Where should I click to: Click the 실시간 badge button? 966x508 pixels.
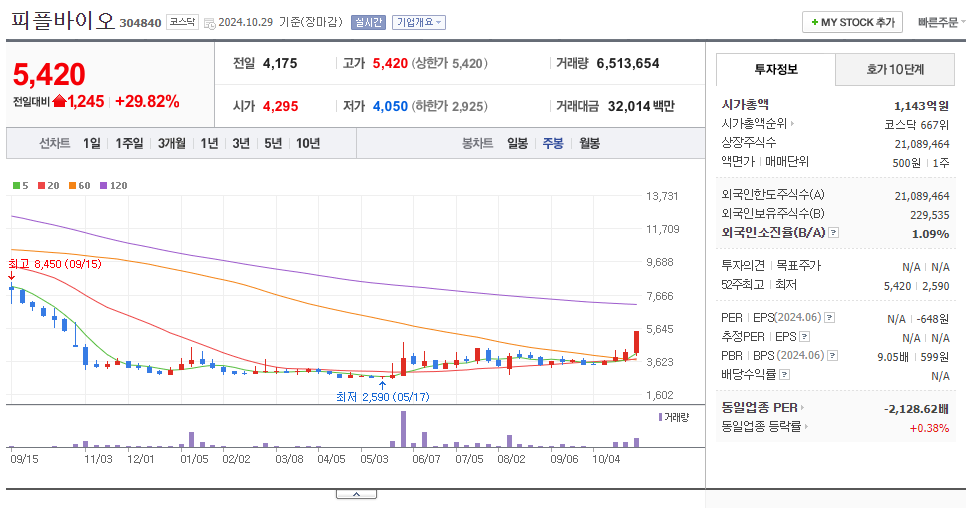[x=368, y=23]
